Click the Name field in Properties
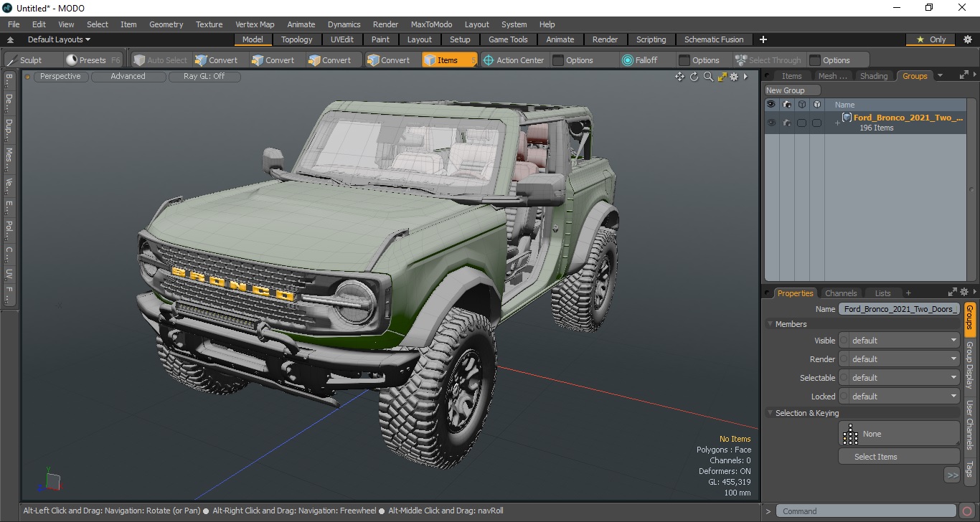This screenshot has height=522, width=980. pos(899,309)
